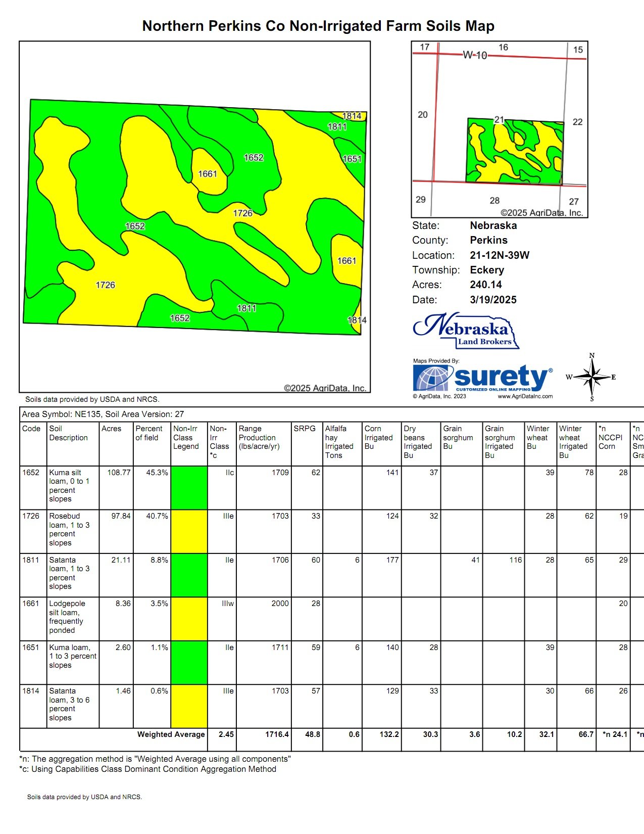Click the SRPG value 62
The height and width of the screenshot is (834, 644).
click(316, 473)
